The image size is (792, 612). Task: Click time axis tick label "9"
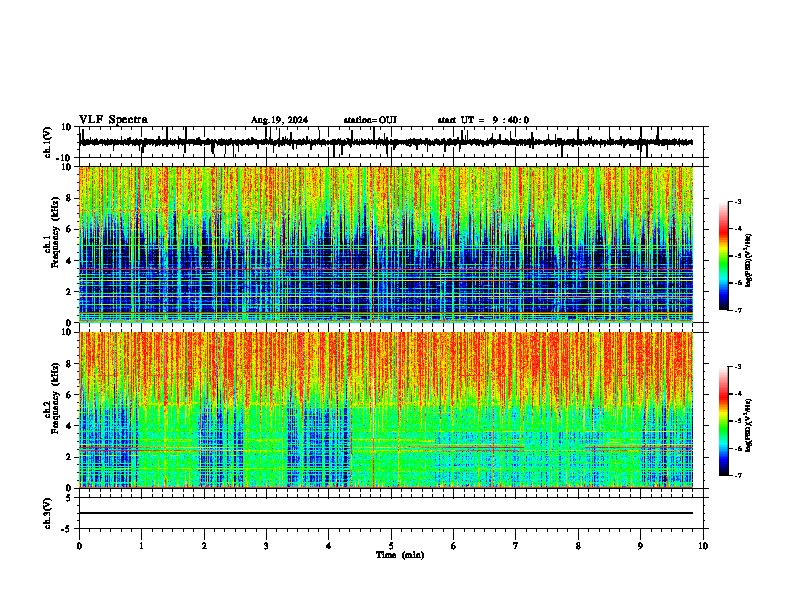(640, 546)
